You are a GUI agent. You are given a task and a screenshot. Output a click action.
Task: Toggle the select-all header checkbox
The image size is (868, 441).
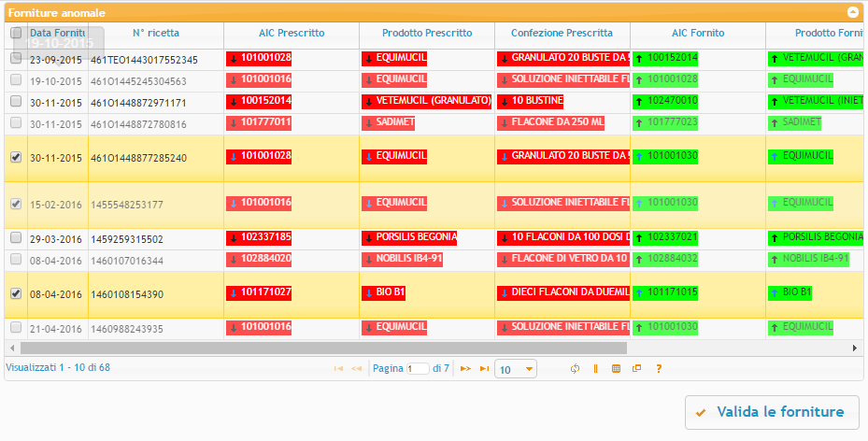[x=16, y=34]
